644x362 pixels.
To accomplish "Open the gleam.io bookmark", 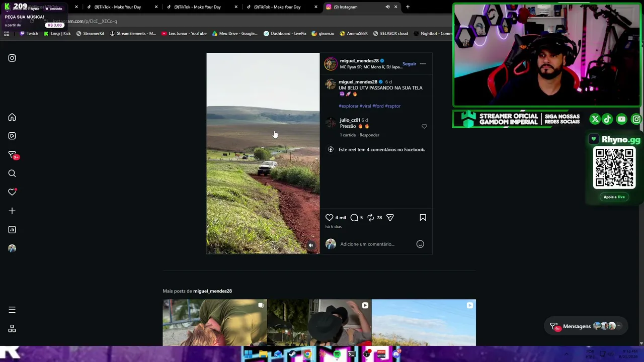I will [323, 34].
